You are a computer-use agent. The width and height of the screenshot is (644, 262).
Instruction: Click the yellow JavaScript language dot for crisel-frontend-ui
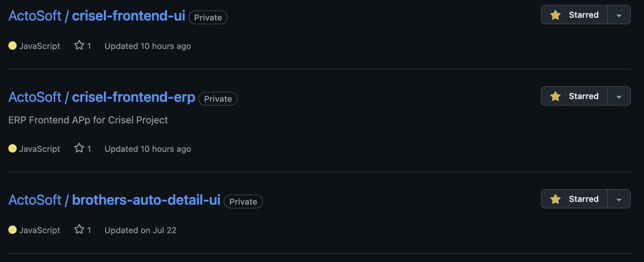[13, 46]
